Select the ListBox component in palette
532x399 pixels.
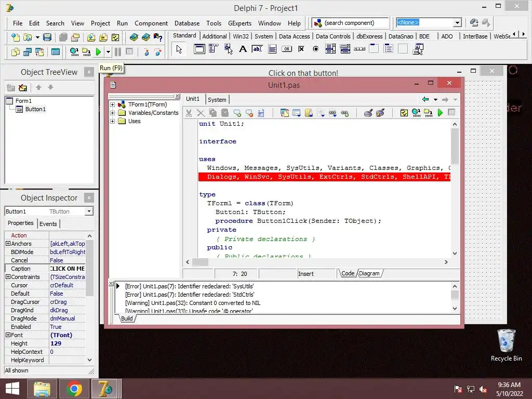[330, 49]
